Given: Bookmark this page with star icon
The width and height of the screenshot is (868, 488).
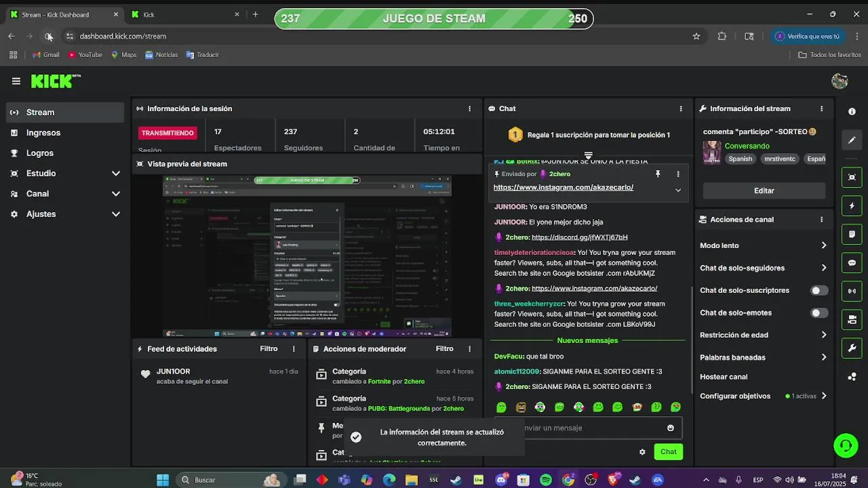Looking at the screenshot, I should (696, 36).
